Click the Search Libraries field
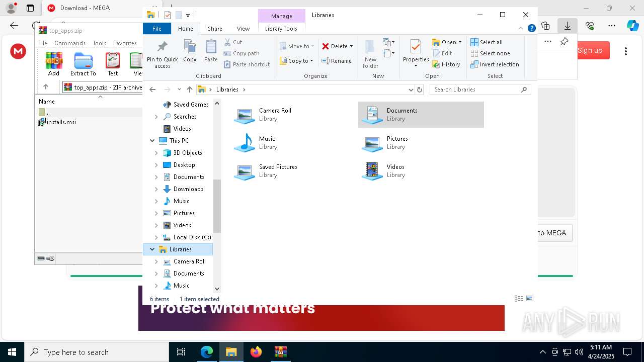This screenshot has height=362, width=644. pos(480,89)
